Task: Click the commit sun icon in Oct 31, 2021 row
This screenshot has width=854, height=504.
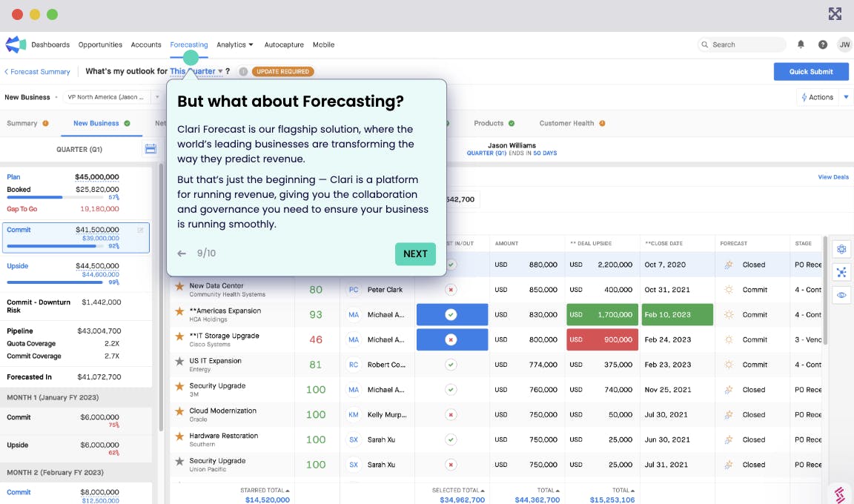Action: [729, 290]
